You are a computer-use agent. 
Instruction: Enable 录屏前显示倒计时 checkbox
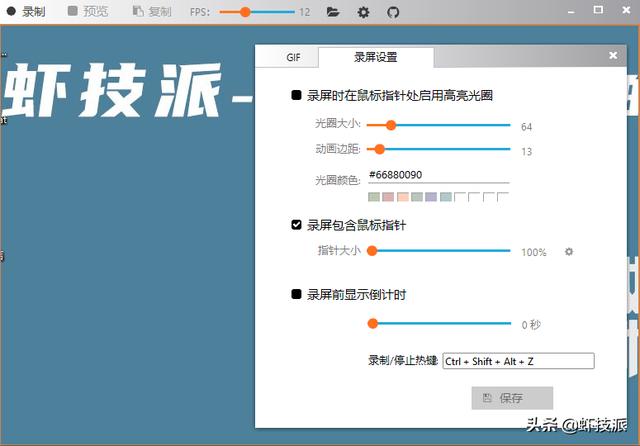(297, 294)
